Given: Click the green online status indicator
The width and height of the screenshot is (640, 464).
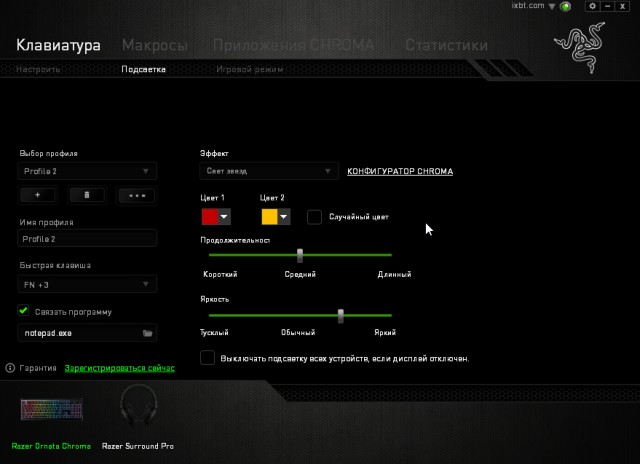Looking at the screenshot, I should pos(565,7).
